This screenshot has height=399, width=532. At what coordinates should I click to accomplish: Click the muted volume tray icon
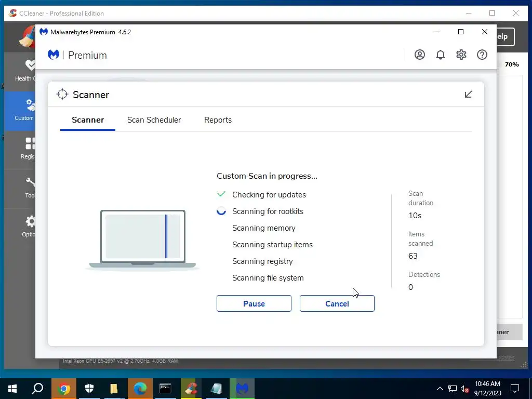tap(465, 389)
